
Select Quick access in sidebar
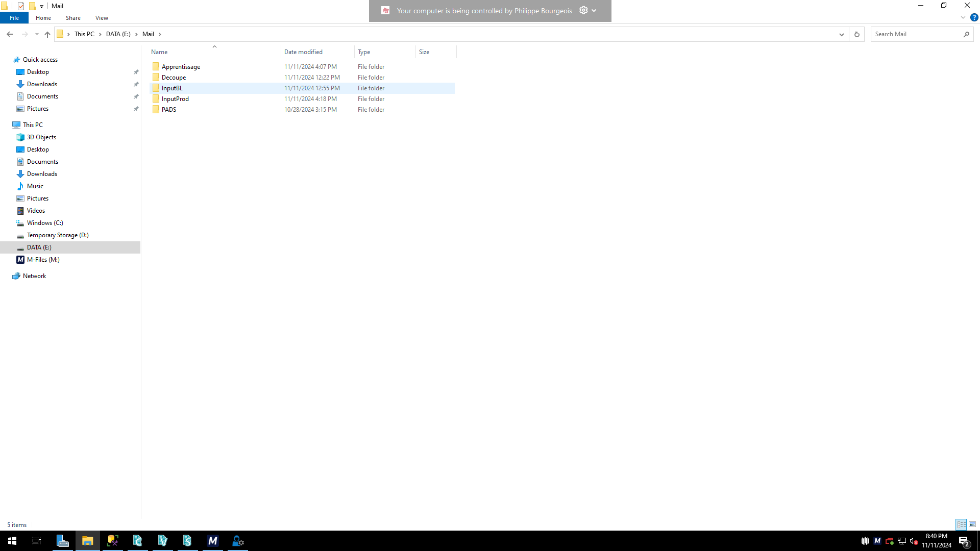pyautogui.click(x=40, y=60)
